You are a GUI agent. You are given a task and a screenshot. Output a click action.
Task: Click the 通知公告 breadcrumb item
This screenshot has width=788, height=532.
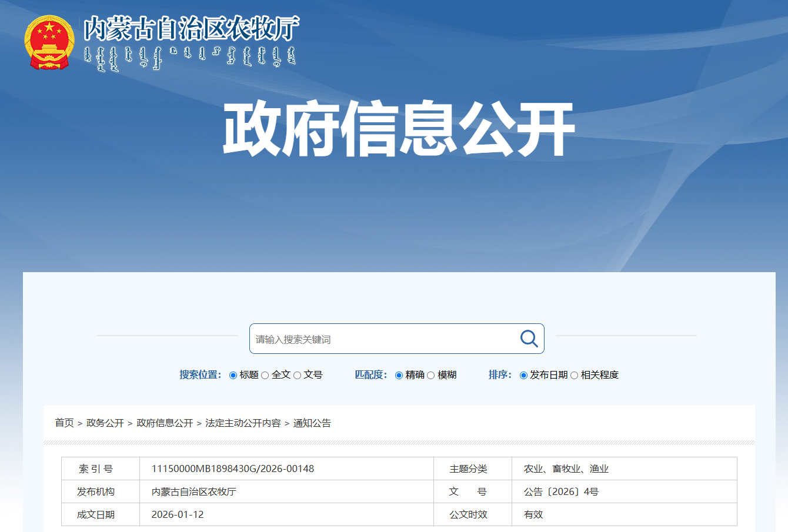pyautogui.click(x=312, y=423)
